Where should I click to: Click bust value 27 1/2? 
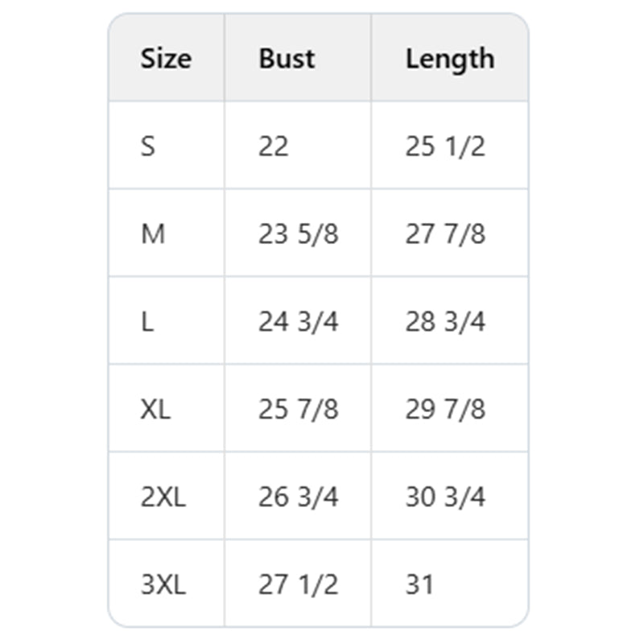pyautogui.click(x=299, y=585)
